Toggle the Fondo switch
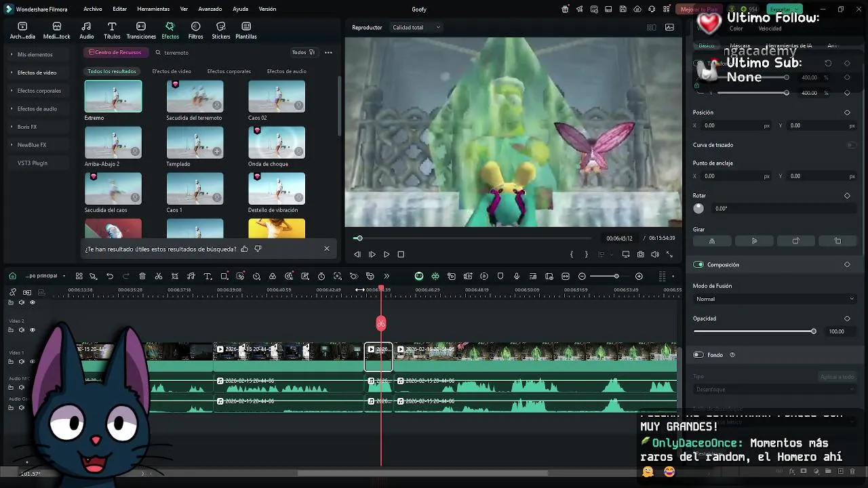The width and height of the screenshot is (868, 488). [x=698, y=354]
